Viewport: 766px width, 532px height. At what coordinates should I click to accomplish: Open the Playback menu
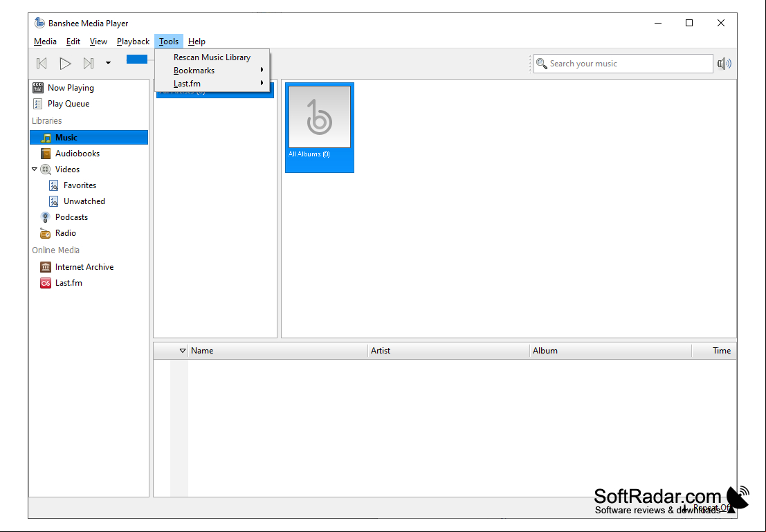pos(133,42)
